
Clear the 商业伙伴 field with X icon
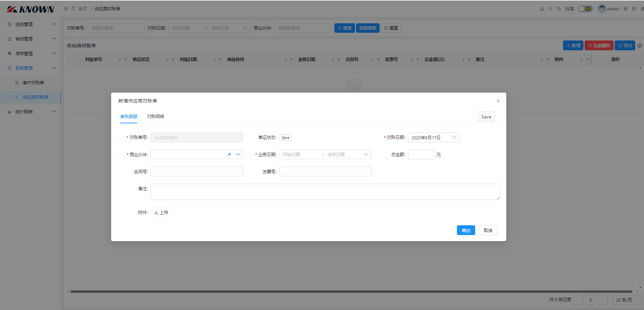[x=230, y=154]
